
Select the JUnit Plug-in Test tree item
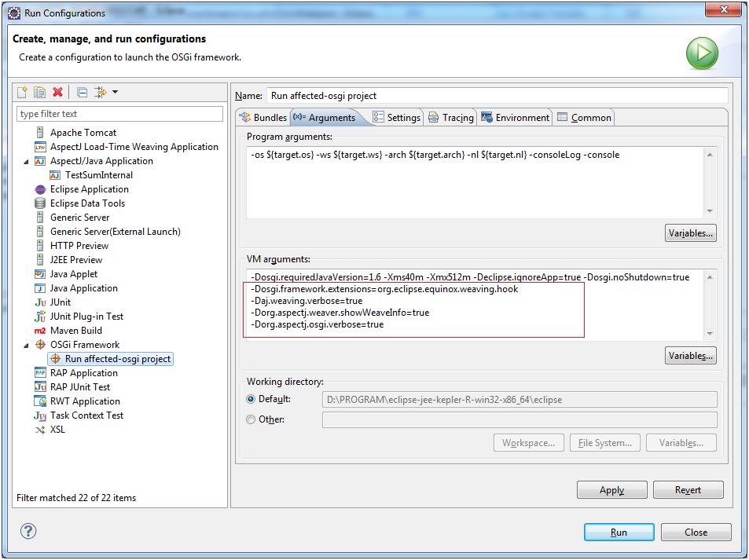86,317
